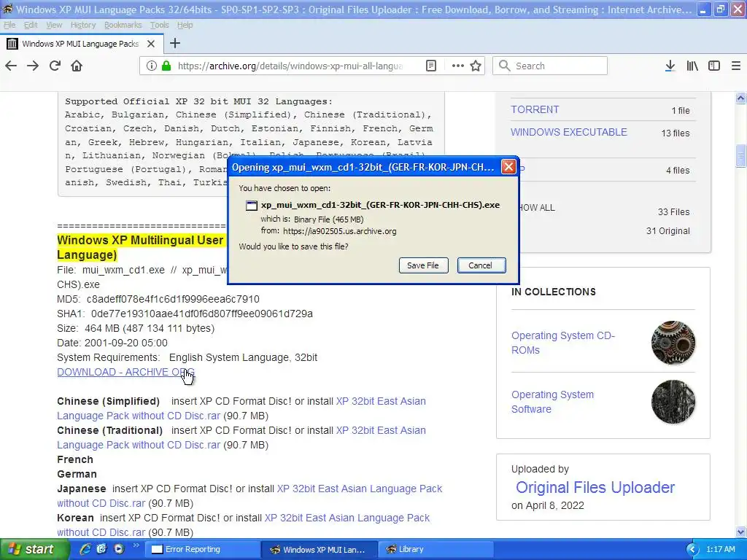Screen dimensions: 747x560
Task: Open Original Files Uploader profile
Action: point(595,487)
